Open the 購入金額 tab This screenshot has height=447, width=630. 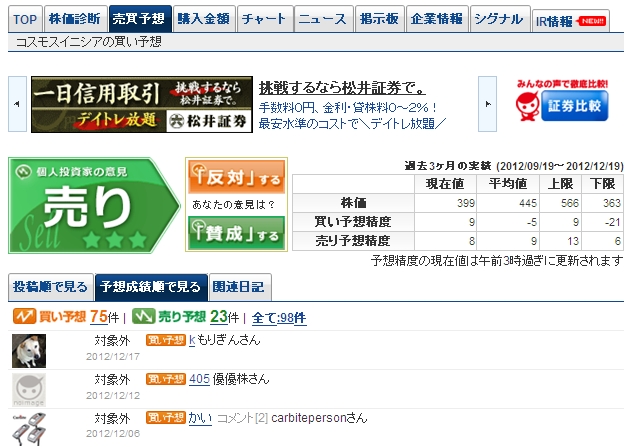pyautogui.click(x=204, y=19)
